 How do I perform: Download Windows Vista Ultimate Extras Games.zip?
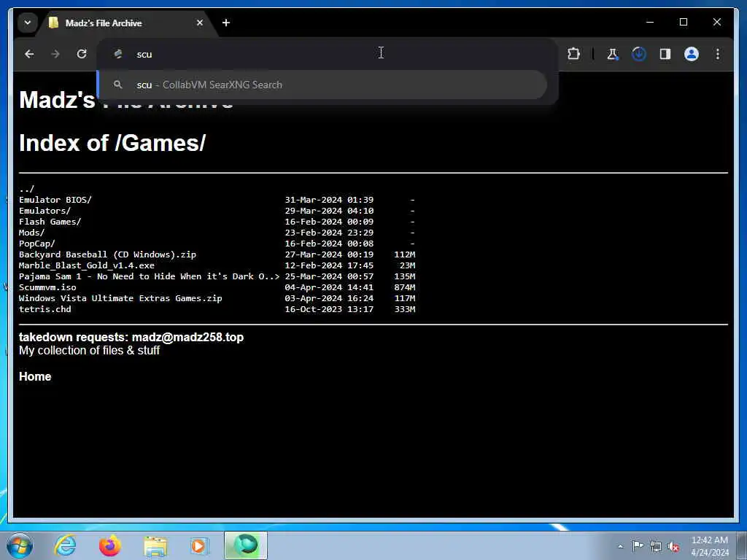(x=120, y=298)
